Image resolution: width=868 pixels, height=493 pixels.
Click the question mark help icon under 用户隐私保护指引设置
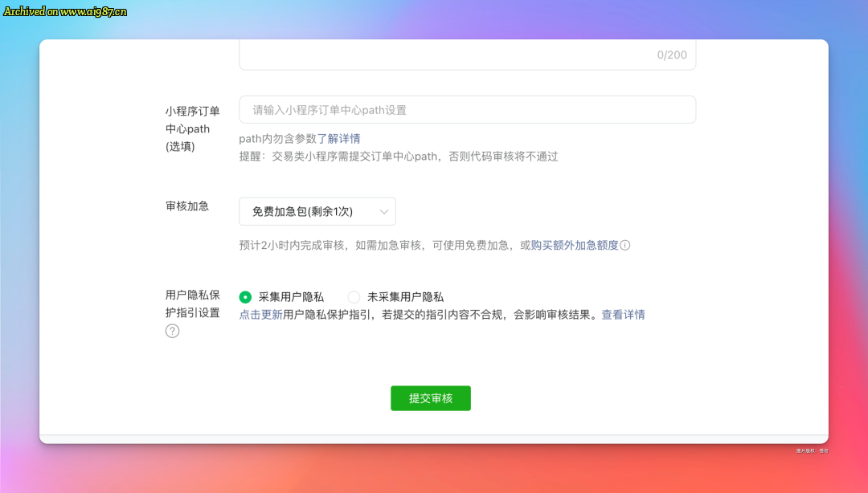coord(172,331)
